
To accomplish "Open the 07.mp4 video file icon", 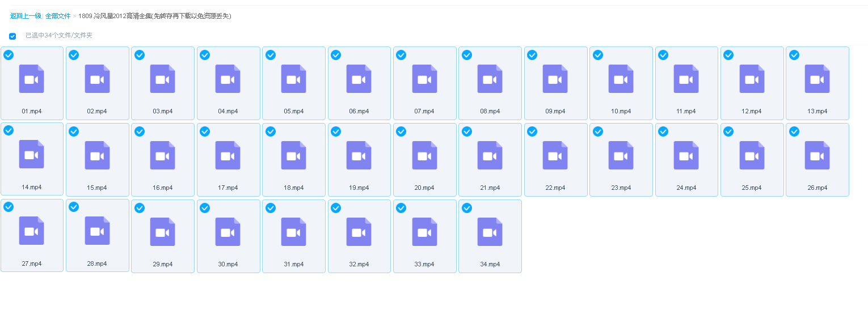I will coord(424,79).
